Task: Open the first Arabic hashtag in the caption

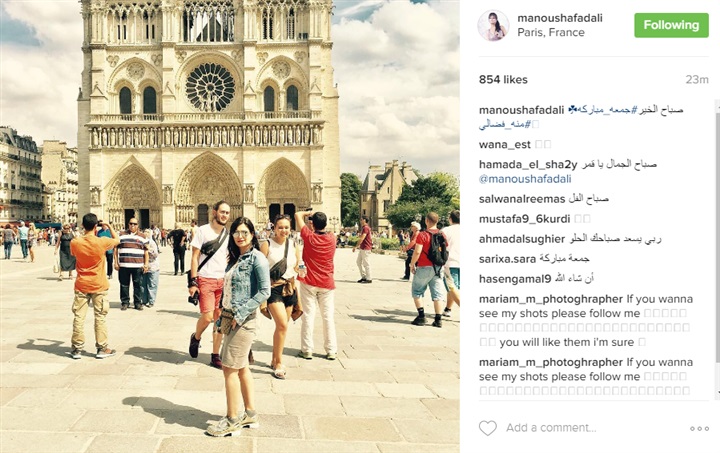Action: pos(603,110)
